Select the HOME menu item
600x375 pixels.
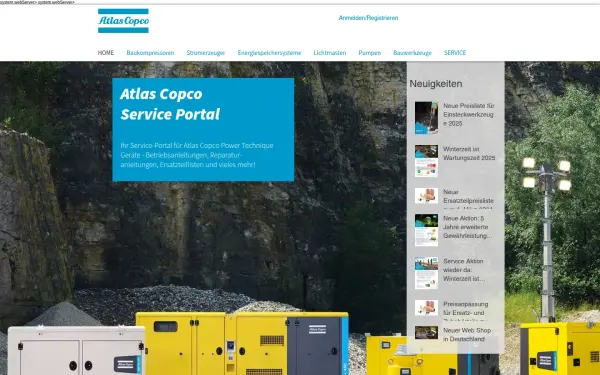click(106, 53)
